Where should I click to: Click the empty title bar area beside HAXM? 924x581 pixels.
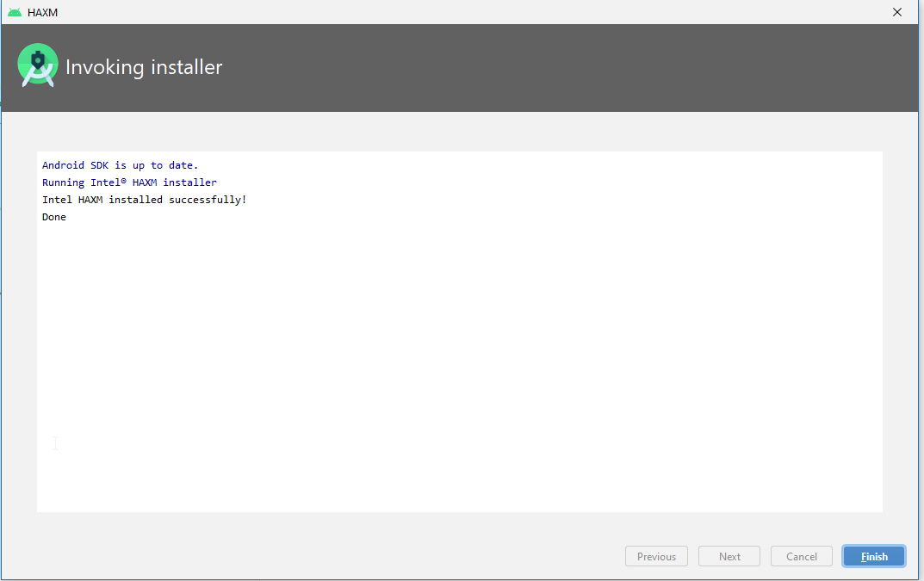pos(431,12)
